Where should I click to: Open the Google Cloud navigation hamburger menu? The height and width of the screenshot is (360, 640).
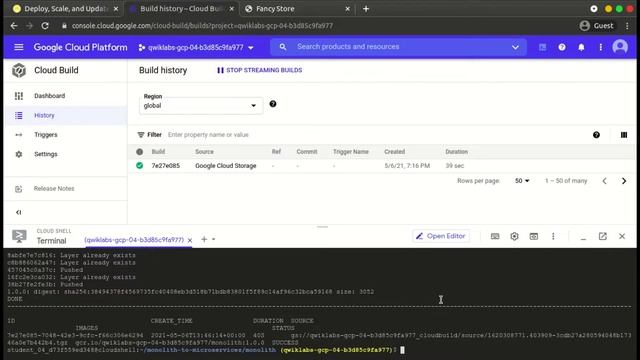click(x=19, y=47)
